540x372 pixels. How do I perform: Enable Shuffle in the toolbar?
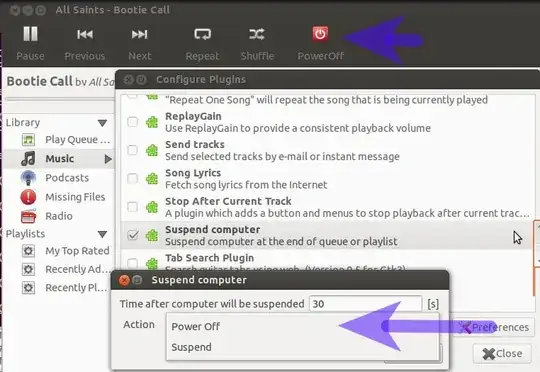tap(257, 34)
